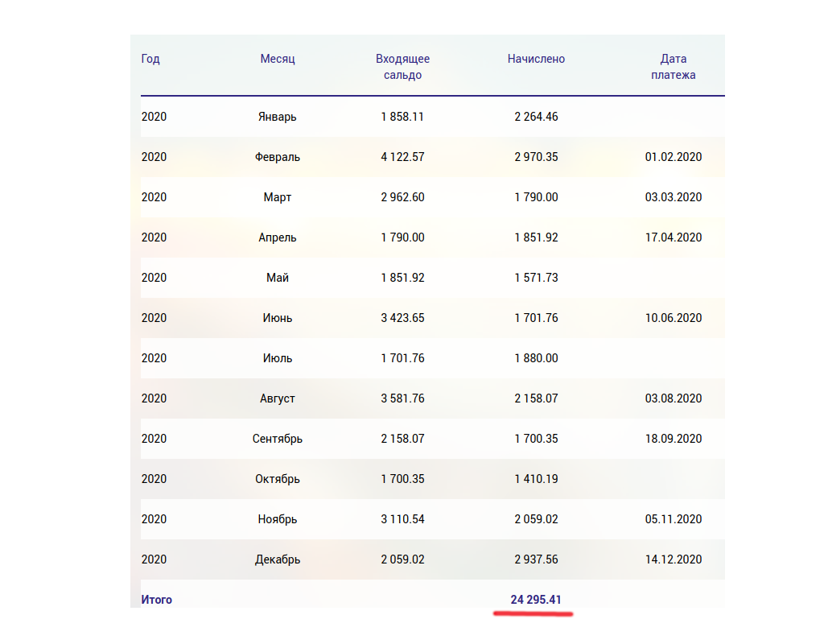Click January's incoming balance 1 858.11
824x644 pixels.
coord(402,117)
